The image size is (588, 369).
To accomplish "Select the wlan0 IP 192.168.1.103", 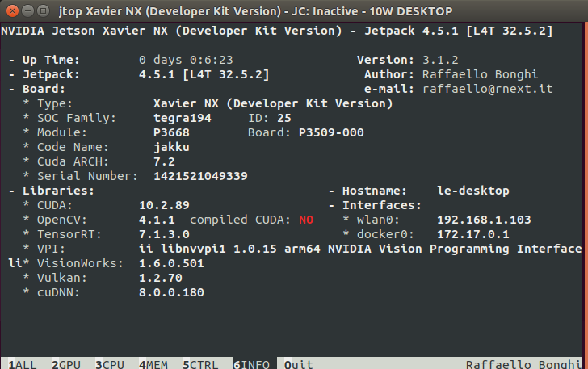I will 484,220.
